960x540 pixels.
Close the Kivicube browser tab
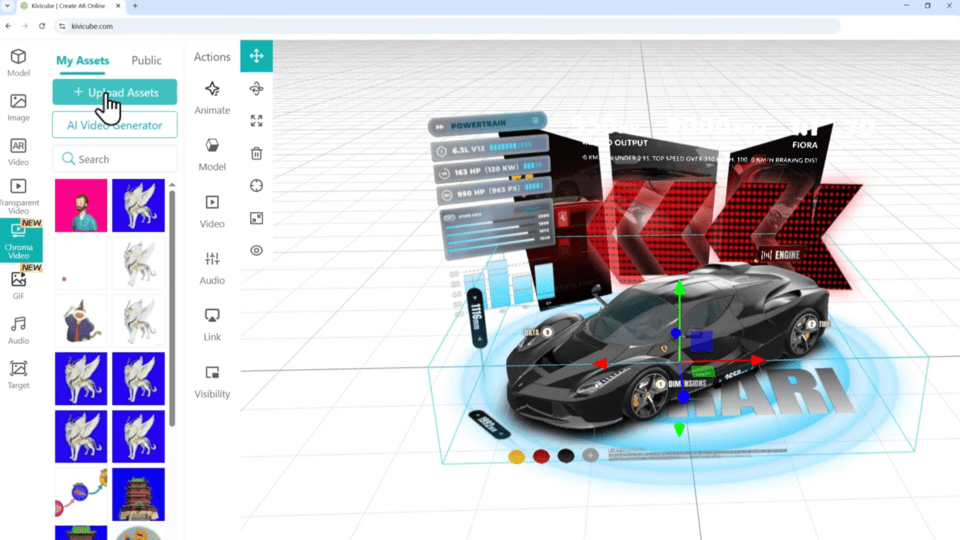pos(118,6)
